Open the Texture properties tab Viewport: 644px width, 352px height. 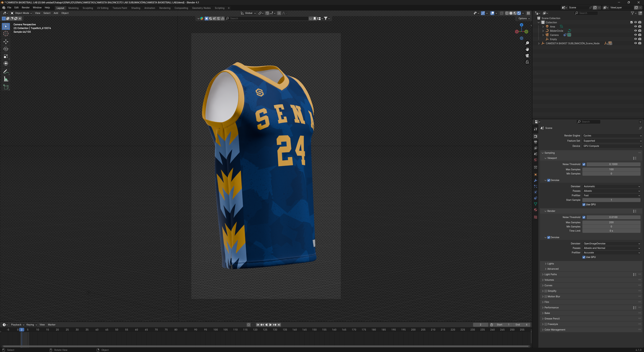pyautogui.click(x=535, y=217)
